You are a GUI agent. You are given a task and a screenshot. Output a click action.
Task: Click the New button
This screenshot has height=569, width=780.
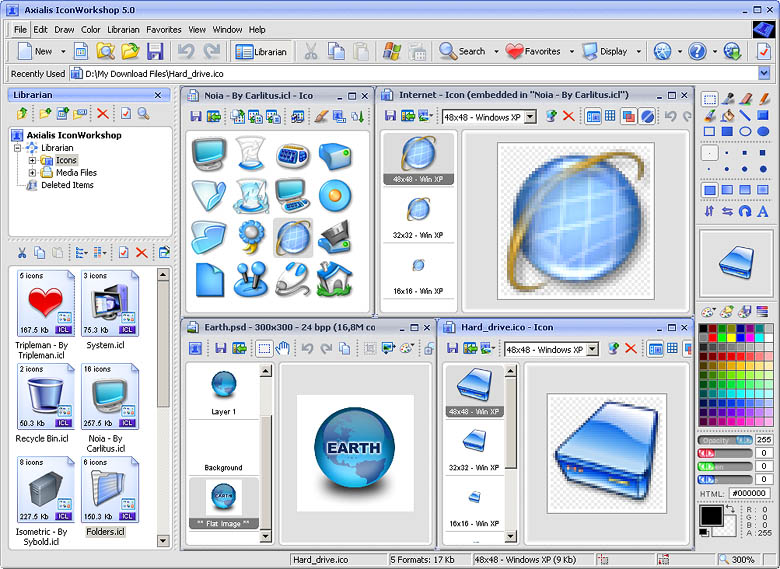(x=35, y=51)
